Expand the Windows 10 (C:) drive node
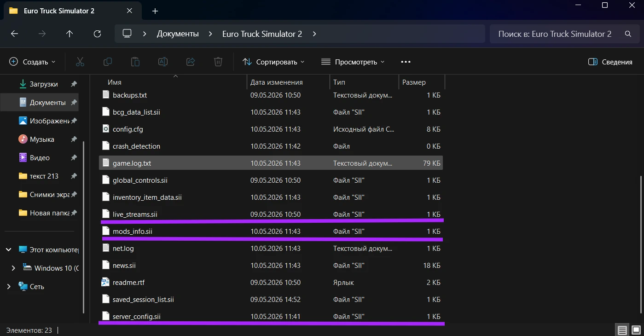The width and height of the screenshot is (644, 336). [13, 268]
